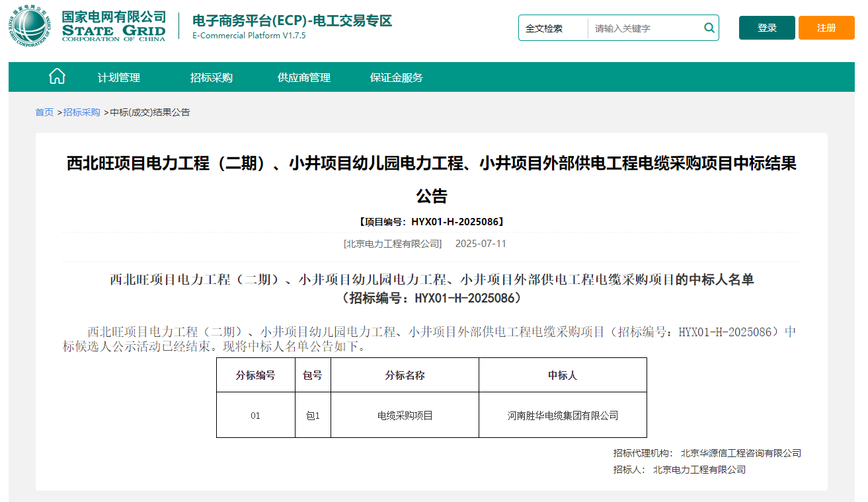Click the 登录 login button

coord(766,28)
